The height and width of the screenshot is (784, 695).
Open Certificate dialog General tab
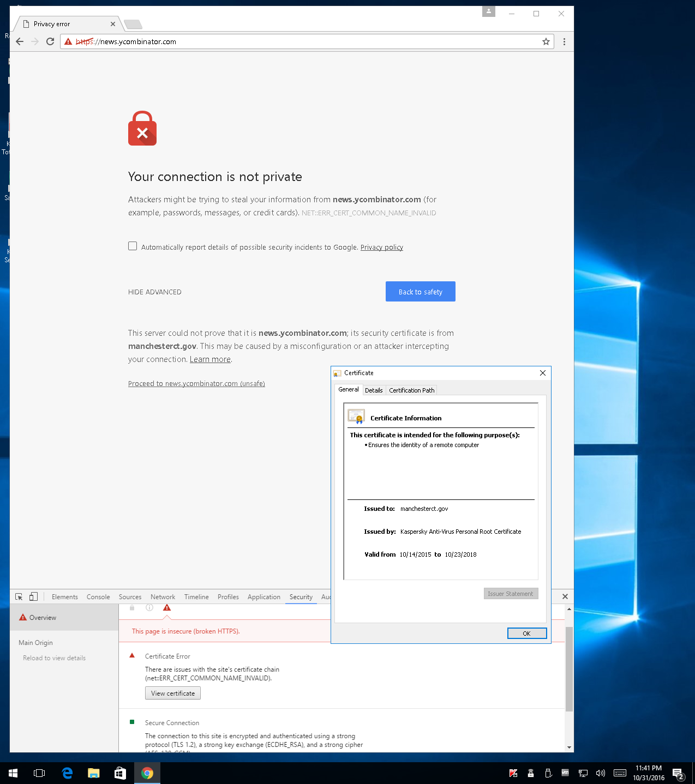pos(348,389)
